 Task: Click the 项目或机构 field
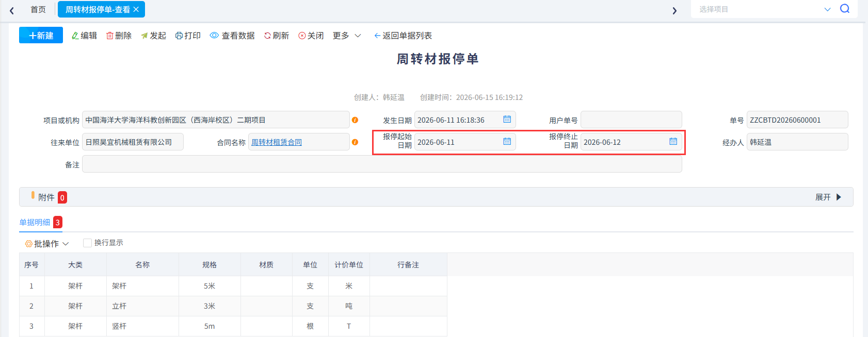216,120
